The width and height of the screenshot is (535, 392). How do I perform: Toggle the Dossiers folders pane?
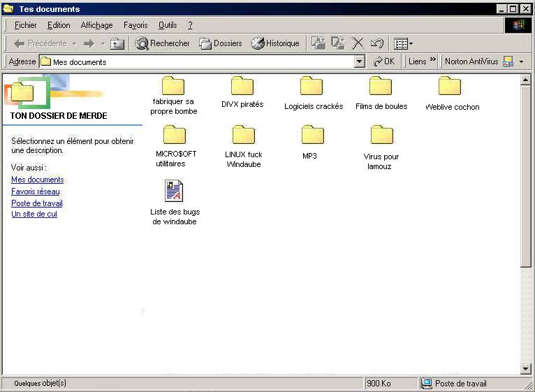[x=221, y=43]
